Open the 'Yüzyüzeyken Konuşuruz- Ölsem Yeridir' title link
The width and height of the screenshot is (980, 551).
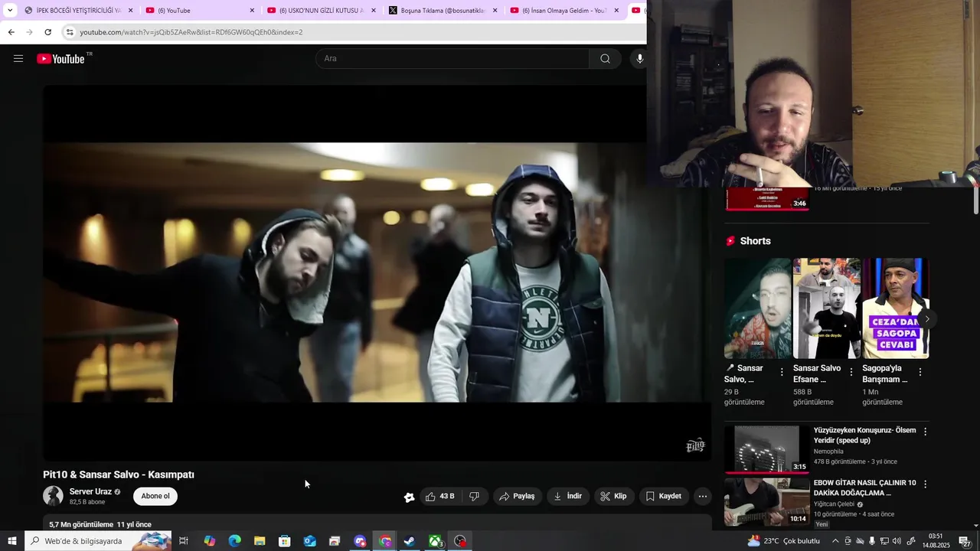864,435
